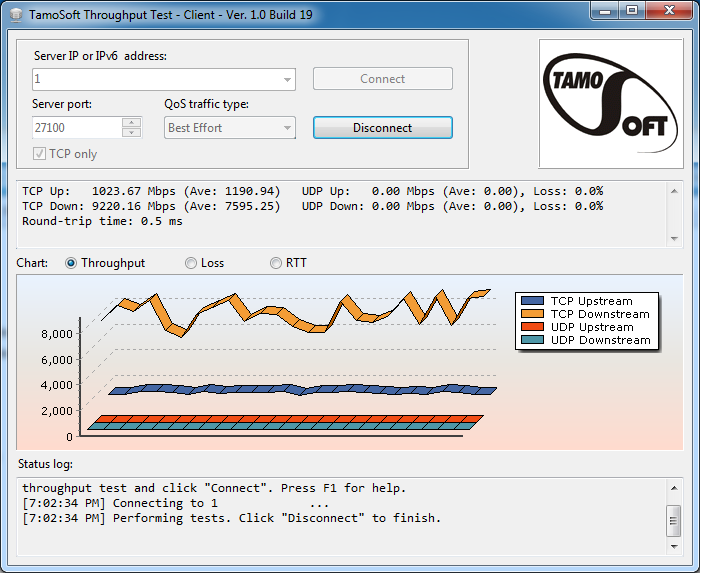Screen dimensions: 701x575
Task: Close the Throughput Test window
Action: [669, 11]
